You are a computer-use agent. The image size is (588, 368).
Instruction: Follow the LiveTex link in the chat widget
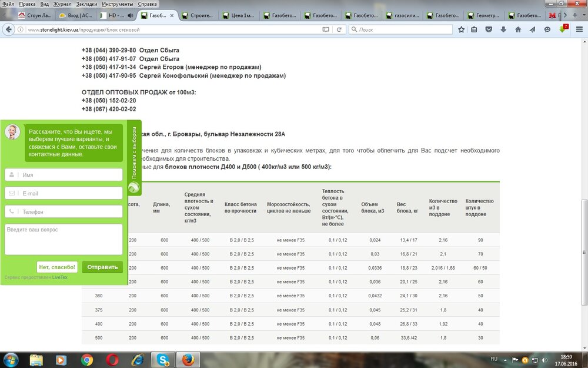pyautogui.click(x=59, y=277)
